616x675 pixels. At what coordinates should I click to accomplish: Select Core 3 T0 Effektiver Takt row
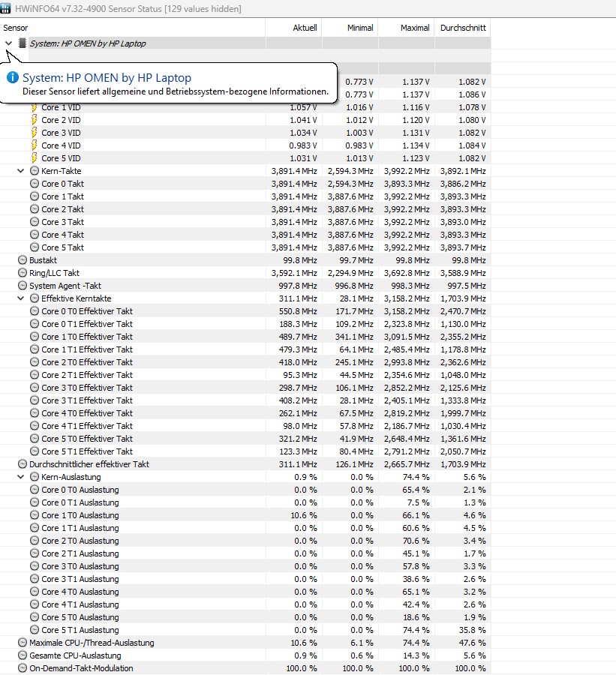point(245,388)
